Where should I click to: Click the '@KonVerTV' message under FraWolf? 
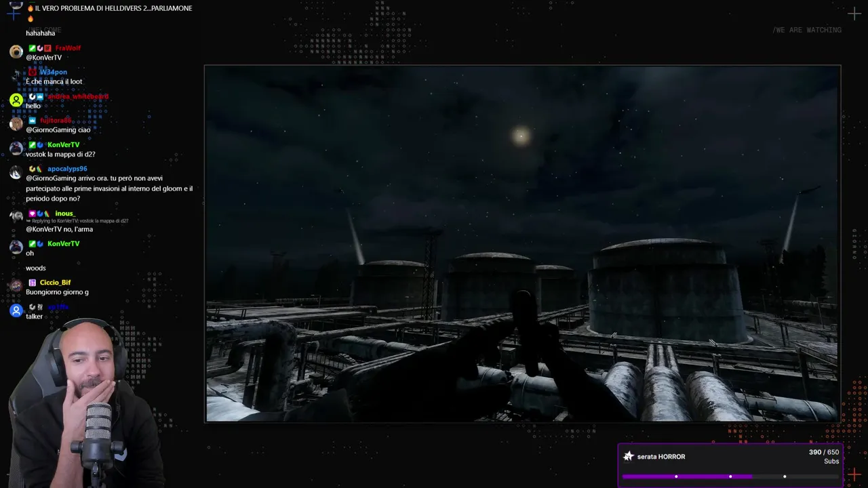[x=43, y=58]
